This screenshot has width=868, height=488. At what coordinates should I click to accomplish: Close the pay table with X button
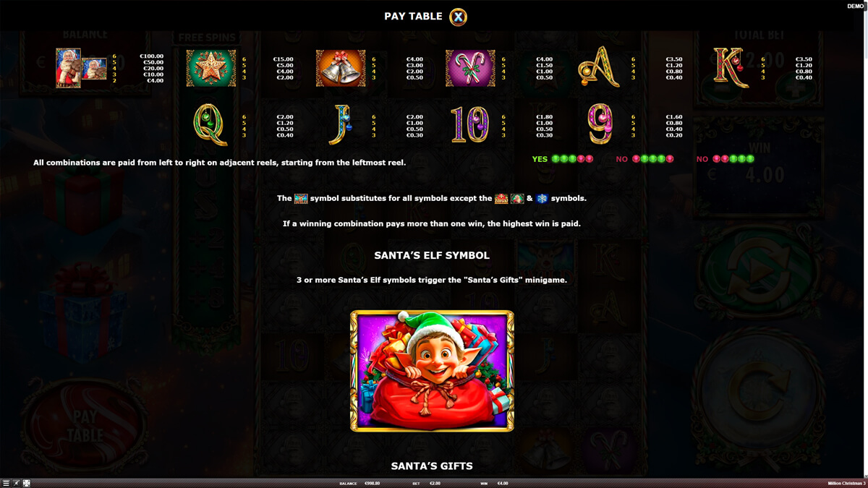(458, 17)
